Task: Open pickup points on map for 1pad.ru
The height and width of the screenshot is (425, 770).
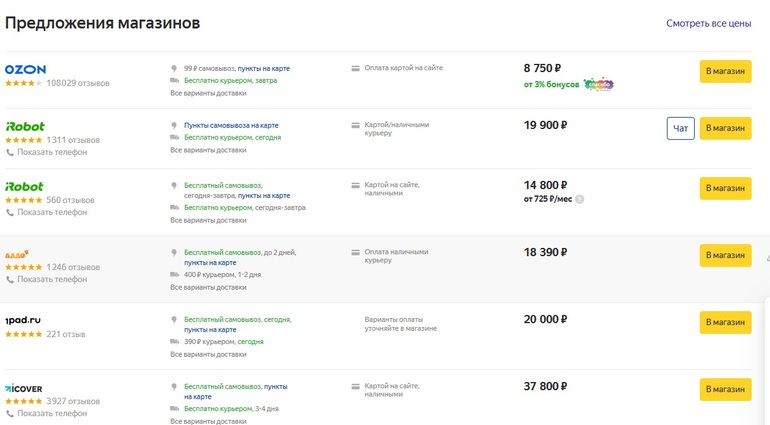Action: click(210, 330)
